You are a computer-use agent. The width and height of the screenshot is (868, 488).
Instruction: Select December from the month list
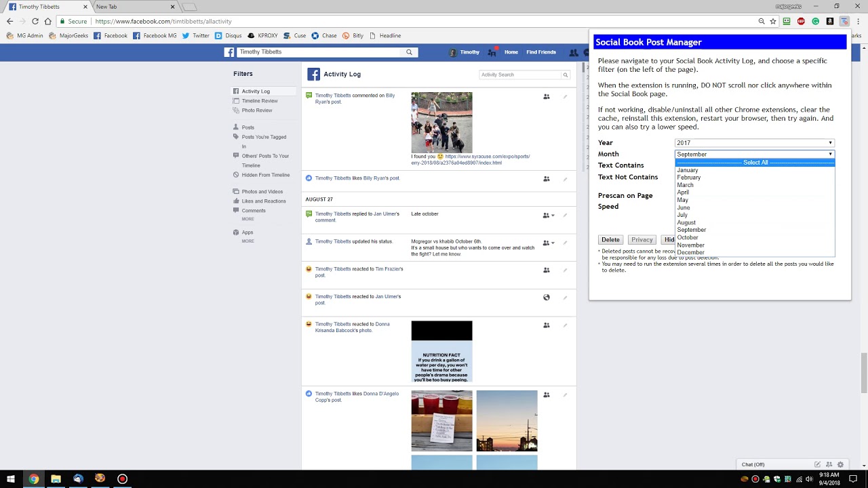coord(755,252)
